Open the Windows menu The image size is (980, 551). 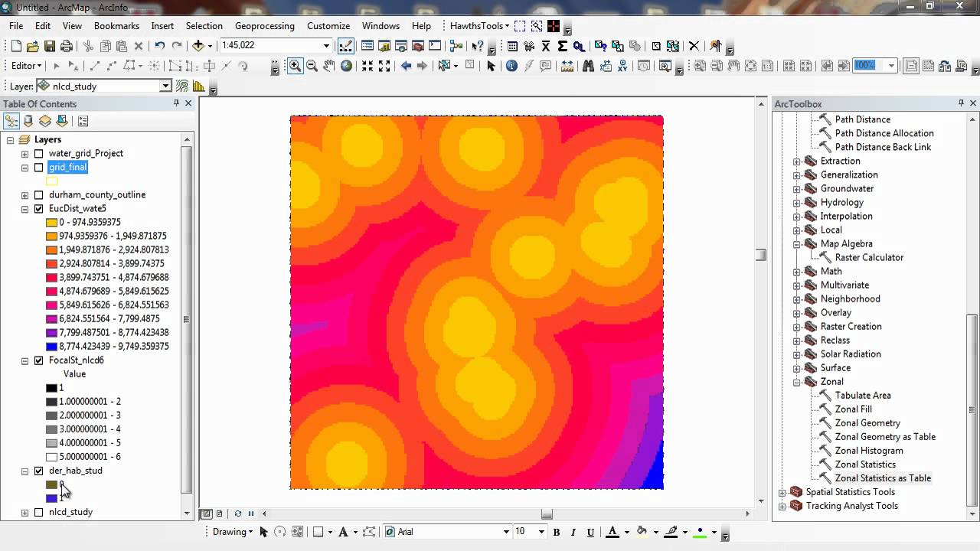click(381, 26)
